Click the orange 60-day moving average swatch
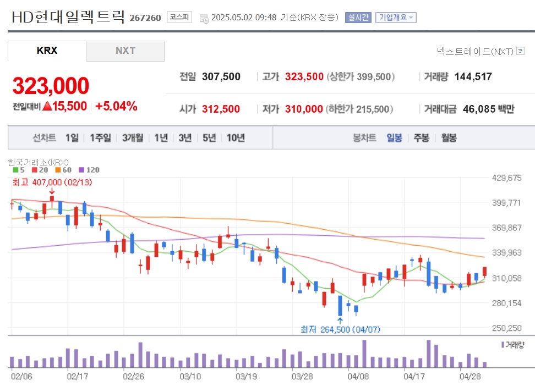535x392 pixels. pyautogui.click(x=58, y=170)
